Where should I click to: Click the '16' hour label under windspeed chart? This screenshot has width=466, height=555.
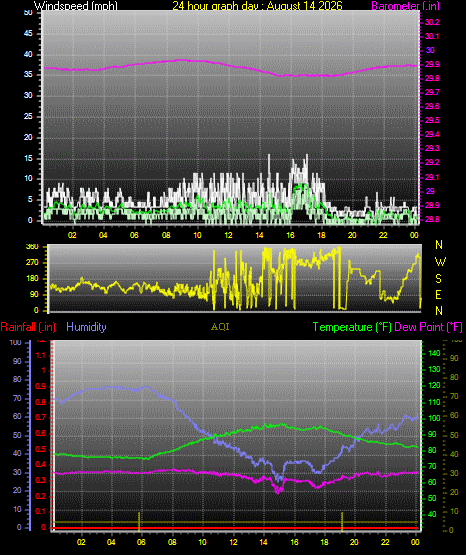click(290, 235)
